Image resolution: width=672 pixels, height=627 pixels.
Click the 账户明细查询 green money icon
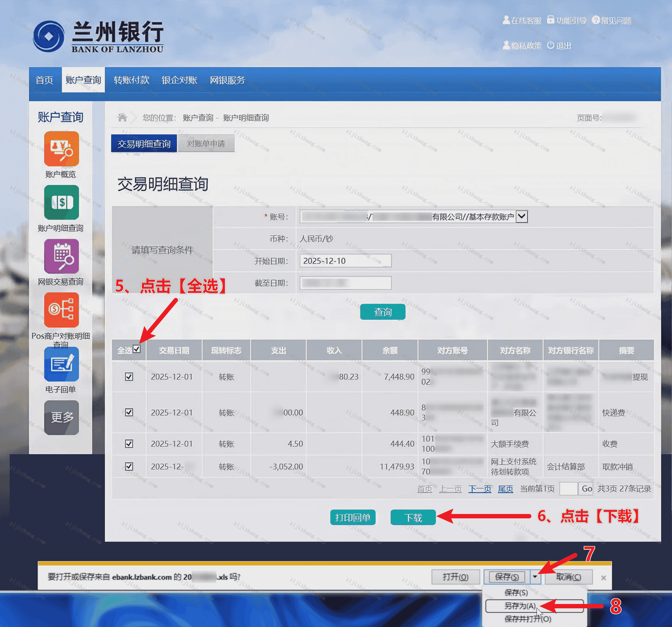(x=61, y=202)
